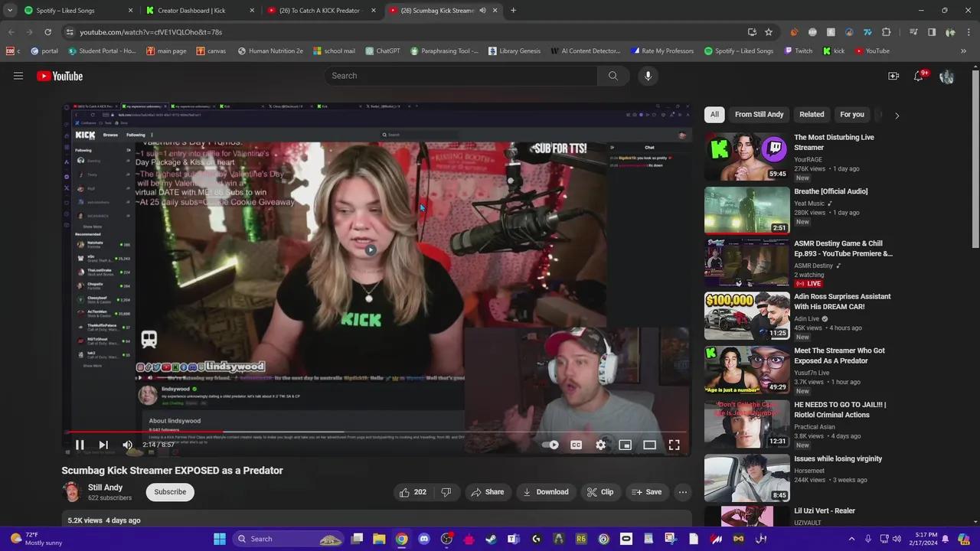Screen dimensions: 980x551
Task: Open the notifications bell
Action: (x=919, y=76)
